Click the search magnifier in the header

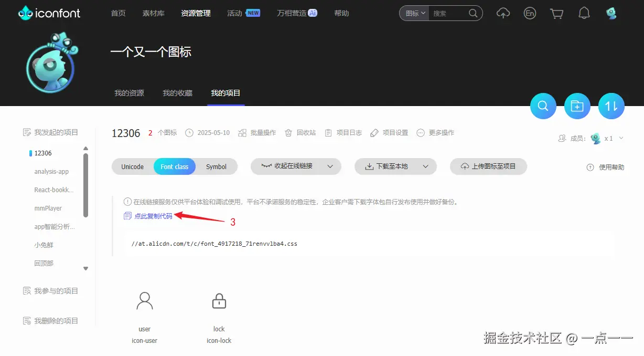(x=473, y=13)
